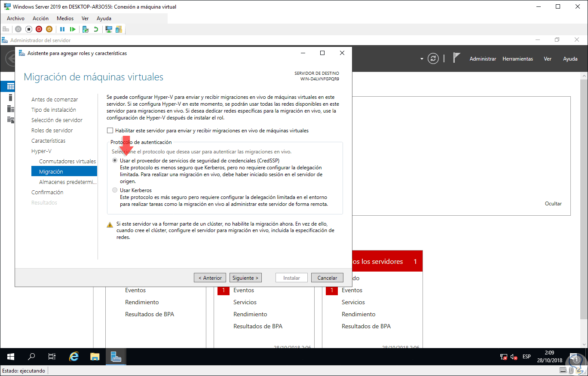Open Task View from the taskbar
The image size is (588, 376).
[x=52, y=357]
